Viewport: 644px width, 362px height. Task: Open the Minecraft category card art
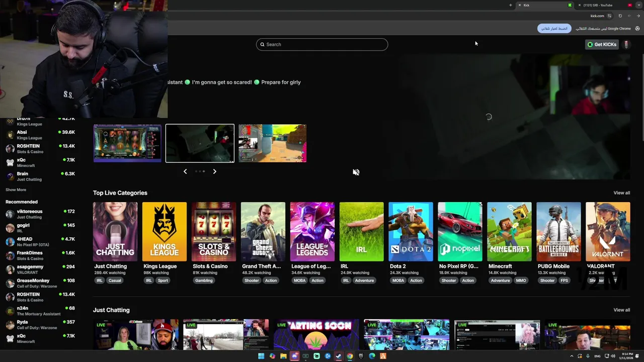pos(509,232)
